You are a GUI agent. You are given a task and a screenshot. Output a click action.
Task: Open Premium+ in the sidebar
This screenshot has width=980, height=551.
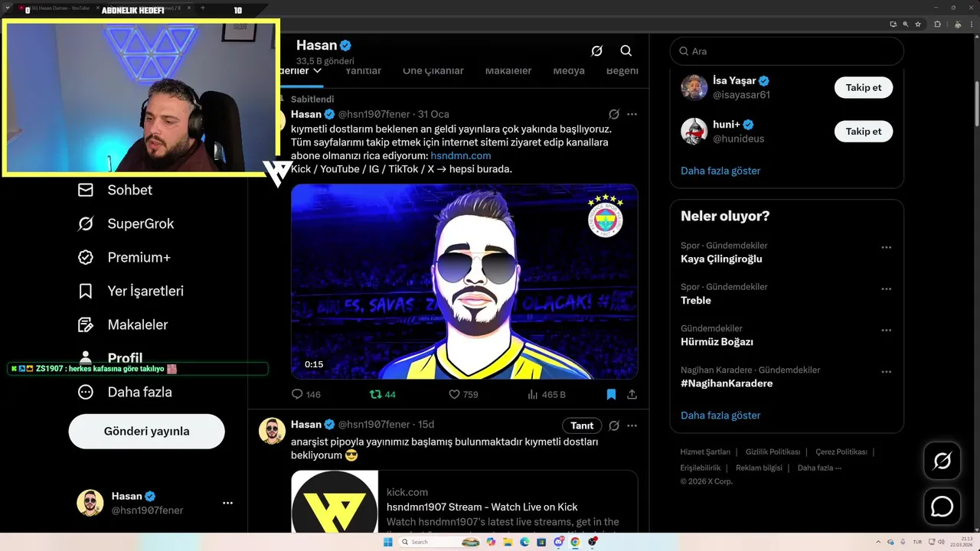123,257
